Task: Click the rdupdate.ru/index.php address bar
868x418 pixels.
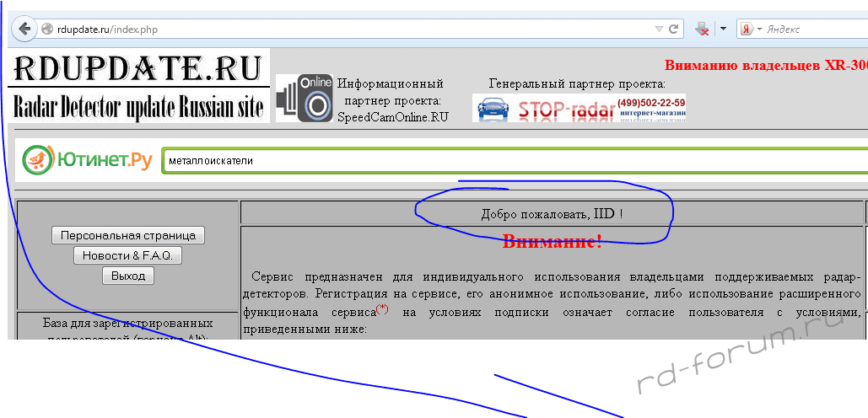Action: [337, 29]
